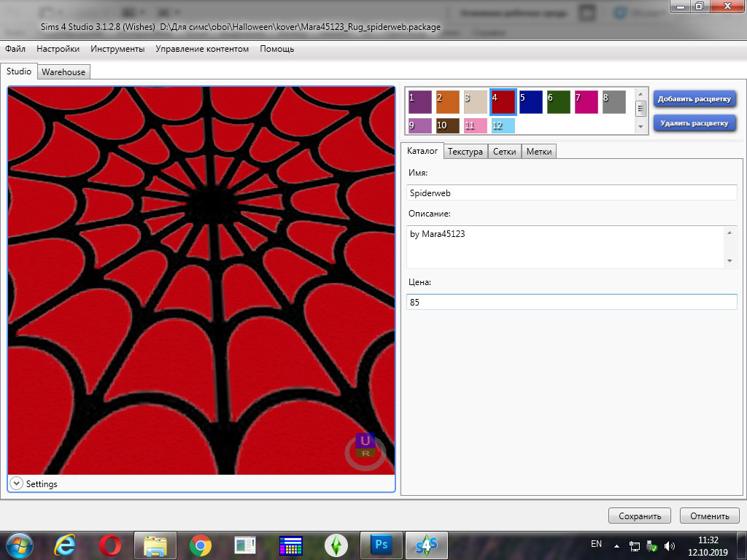Open the clock showing 11:32

click(x=708, y=546)
